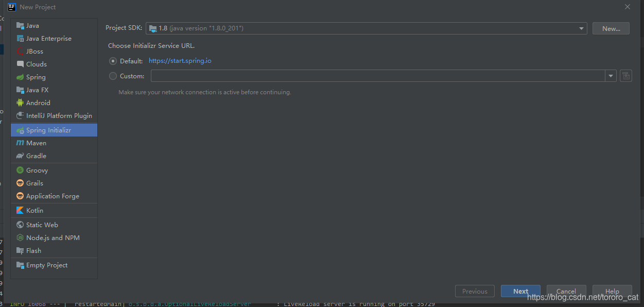Click the IntelliJ Platform Plugin icon

[x=20, y=115]
